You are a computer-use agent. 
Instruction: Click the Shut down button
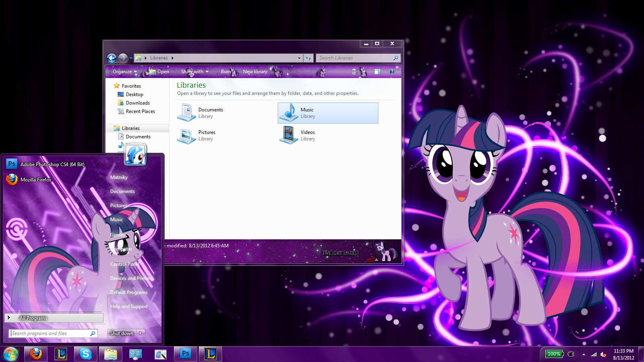pyautogui.click(x=121, y=333)
